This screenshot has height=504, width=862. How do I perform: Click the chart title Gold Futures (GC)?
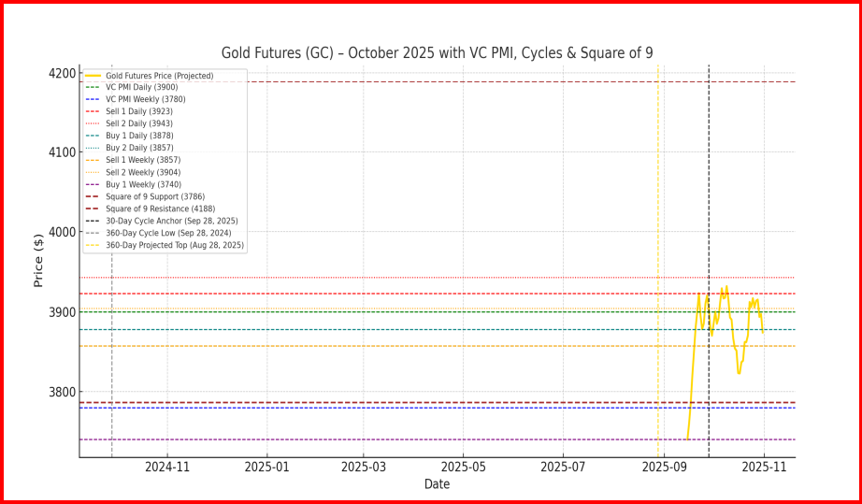click(x=437, y=53)
